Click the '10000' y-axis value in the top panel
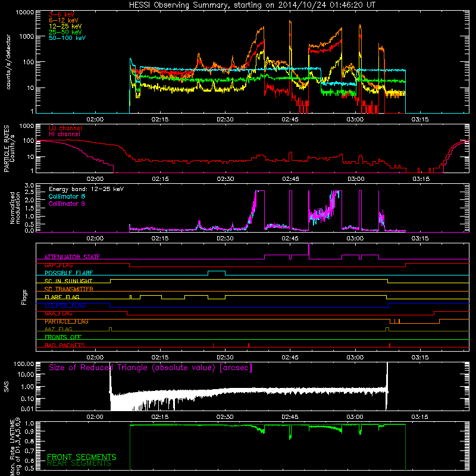Viewport: 476px width, 476px height. (x=25, y=12)
